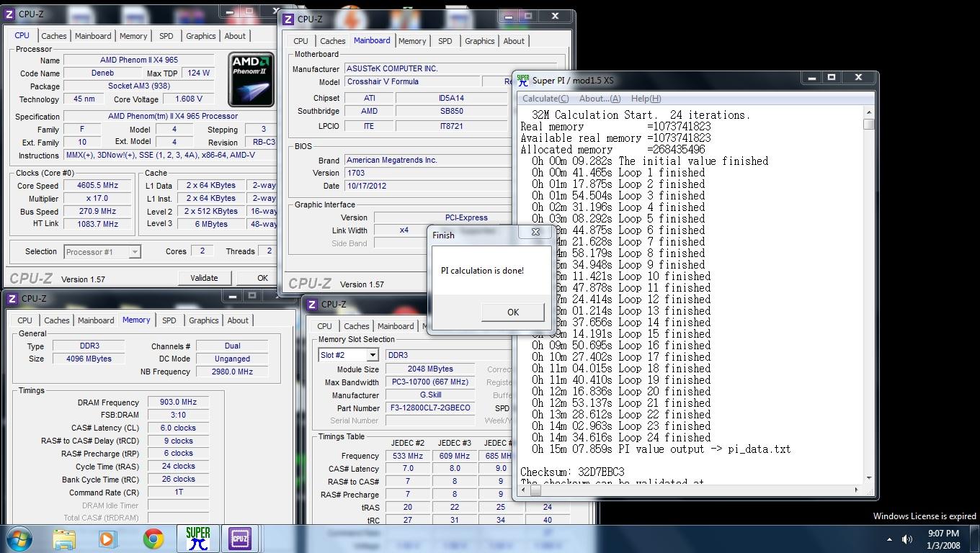This screenshot has width=980, height=553.
Task: Switch to Super PI taskbar icon
Action: coord(197,538)
